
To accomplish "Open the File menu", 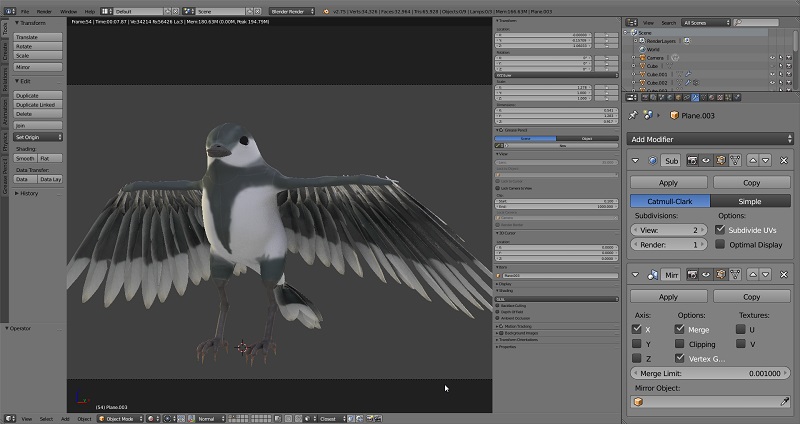I will [x=25, y=11].
